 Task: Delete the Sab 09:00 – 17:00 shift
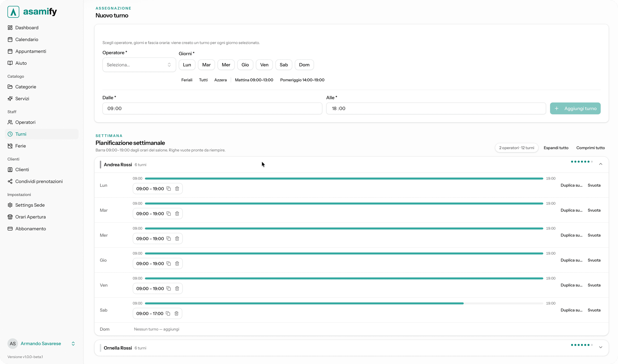(x=177, y=314)
